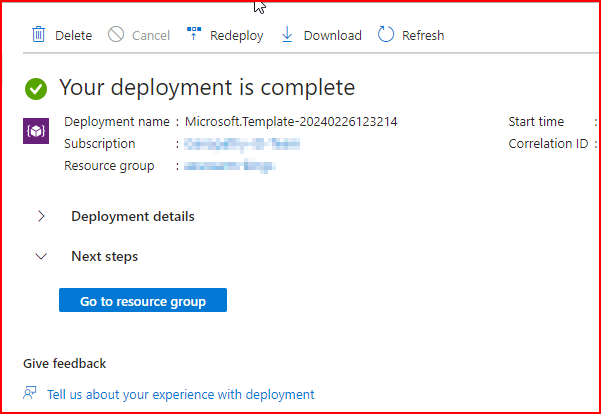Click the feedback person icon
Viewport: 601px width, 414px height.
pos(30,393)
